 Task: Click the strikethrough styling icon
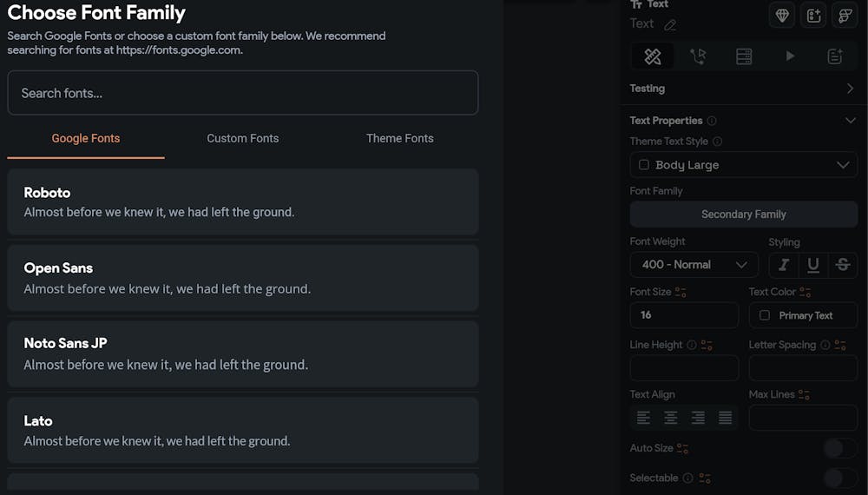pyautogui.click(x=842, y=265)
